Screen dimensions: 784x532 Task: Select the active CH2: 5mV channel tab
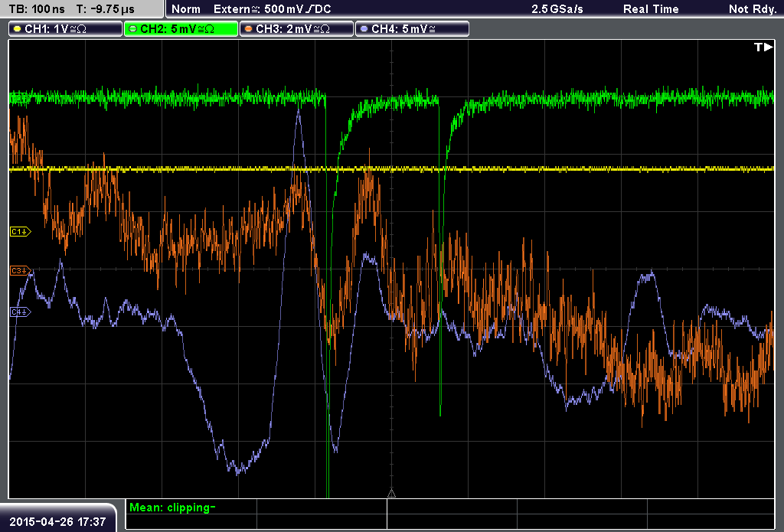(181, 29)
